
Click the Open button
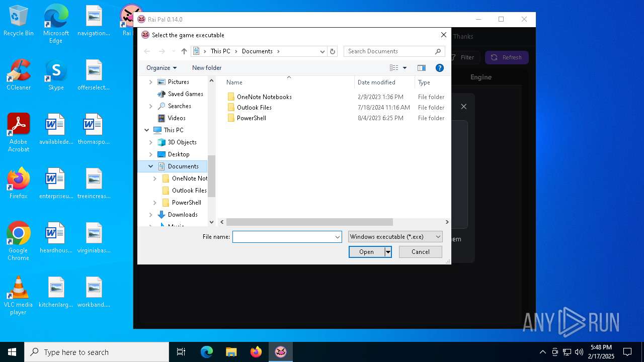[366, 252]
